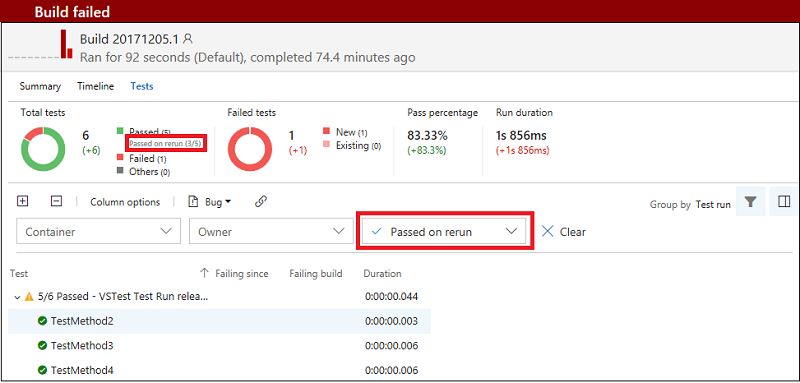Image resolution: width=800 pixels, height=383 pixels.
Task: Open the create Bug icon menu
Action: (193, 201)
